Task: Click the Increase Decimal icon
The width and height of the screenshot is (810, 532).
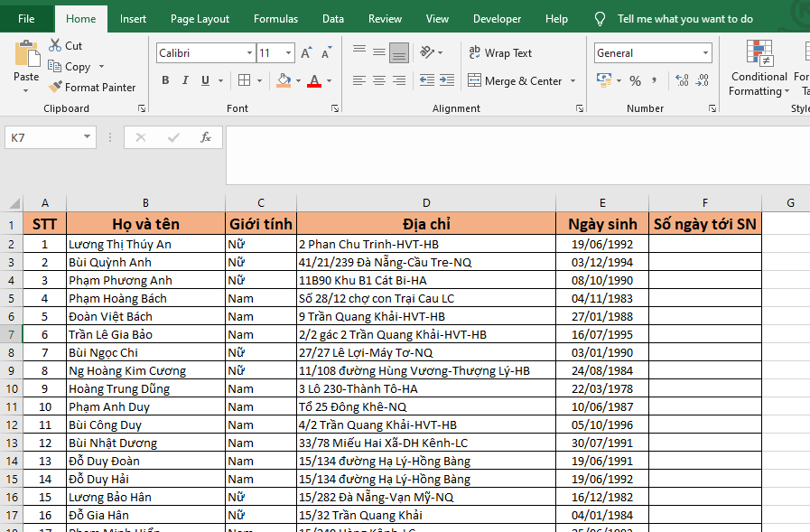Action: [682, 81]
